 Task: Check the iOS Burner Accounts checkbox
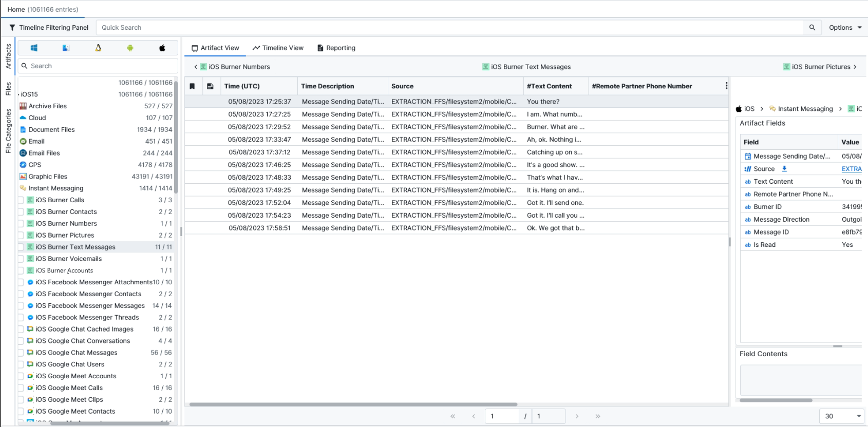click(x=21, y=270)
